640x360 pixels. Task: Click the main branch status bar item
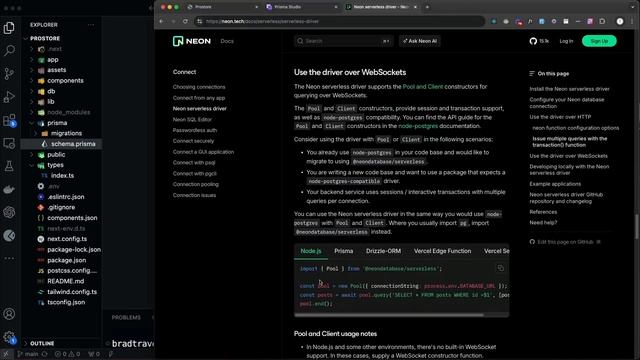(x=28, y=354)
